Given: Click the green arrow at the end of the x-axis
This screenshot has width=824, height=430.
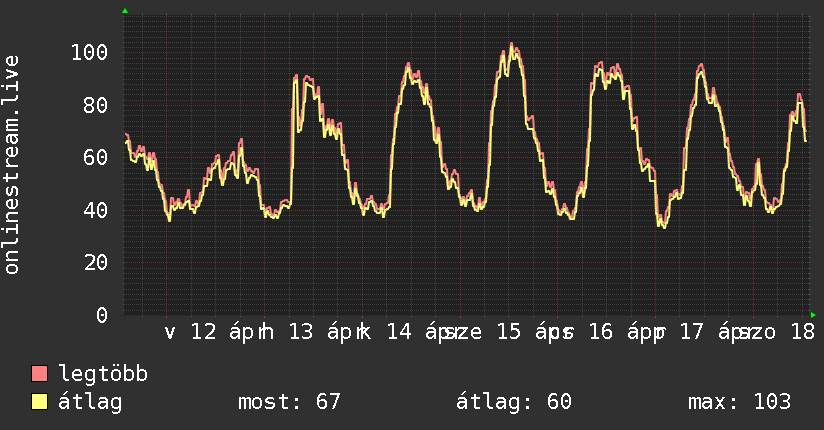Looking at the screenshot, I should click(813, 315).
